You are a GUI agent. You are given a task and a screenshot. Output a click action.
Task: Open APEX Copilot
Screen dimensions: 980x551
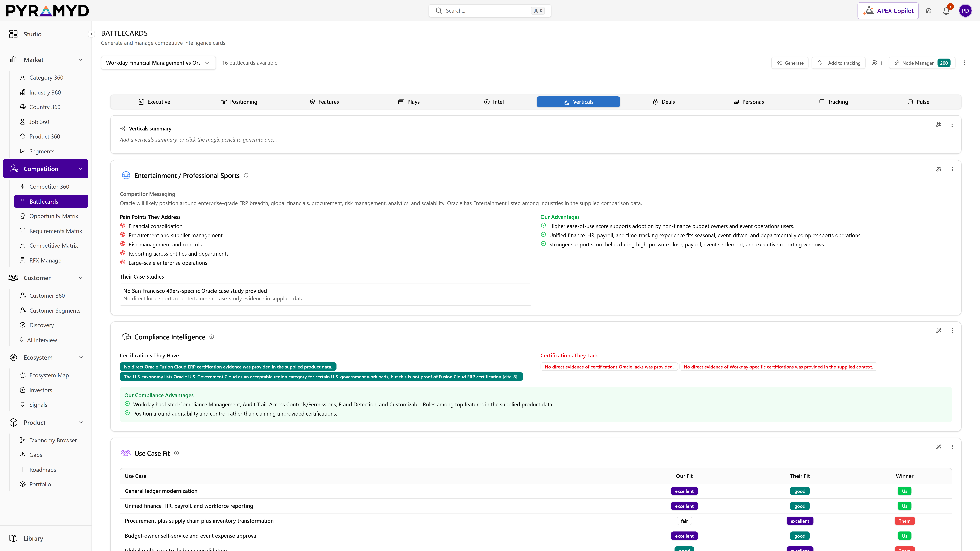coord(888,11)
